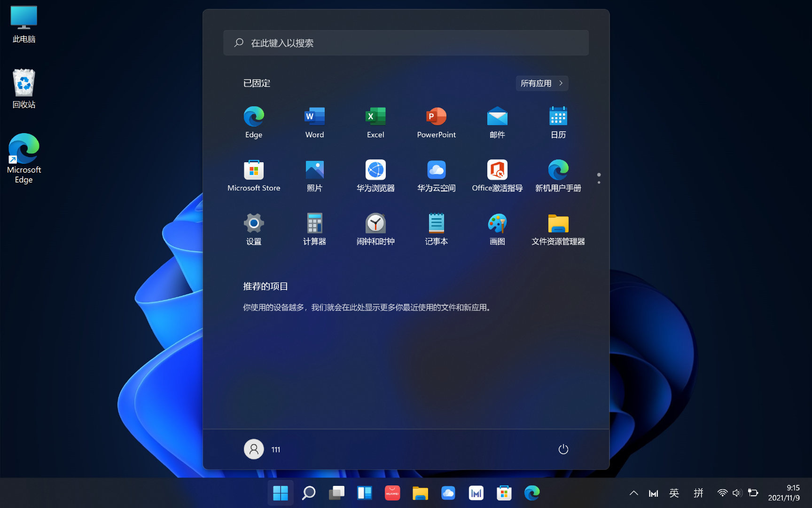Open 华为云空间
Viewport: 812px width, 508px height.
click(436, 176)
